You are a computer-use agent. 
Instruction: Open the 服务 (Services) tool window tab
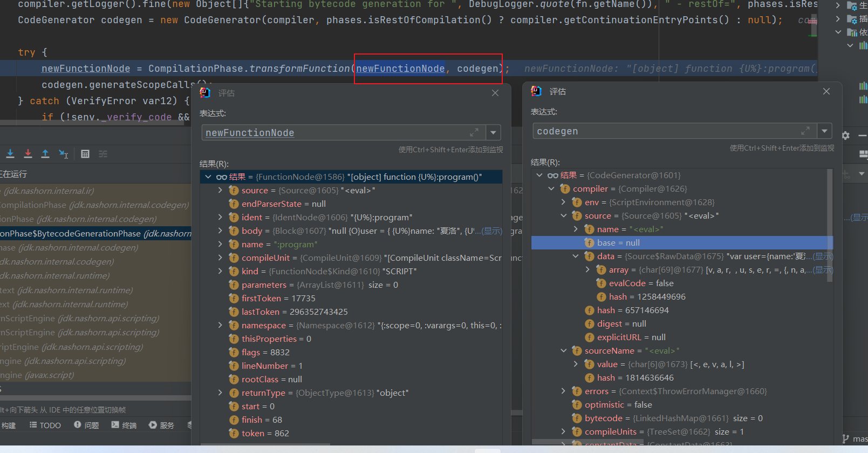tap(161, 425)
